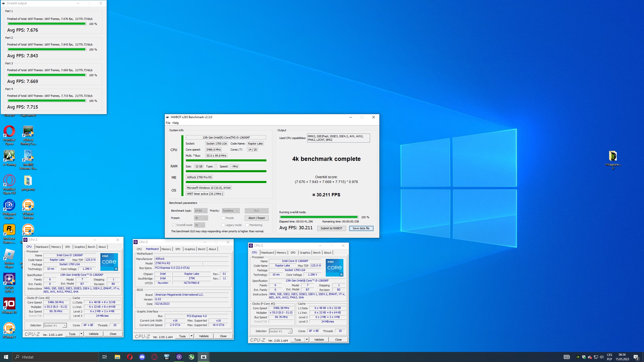Open the programy folder on desktop

click(x=28, y=183)
